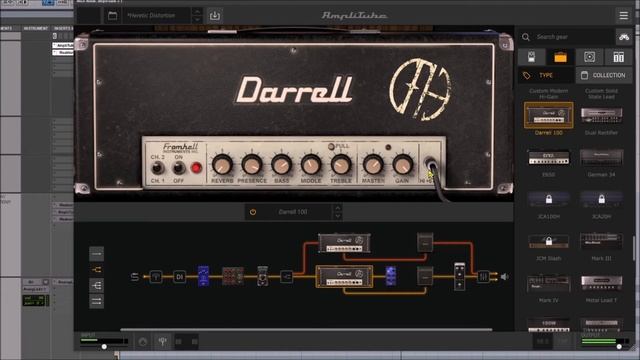Toggle the tuner fork button in bottom bar
This screenshot has width=640, height=360.
click(162, 341)
